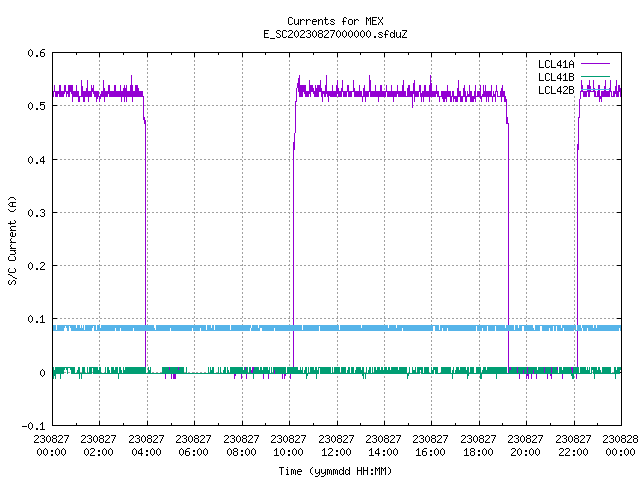640x480 pixels.
Task: Click the 230827 10:00 x-axis tick label
Action: click(x=289, y=446)
